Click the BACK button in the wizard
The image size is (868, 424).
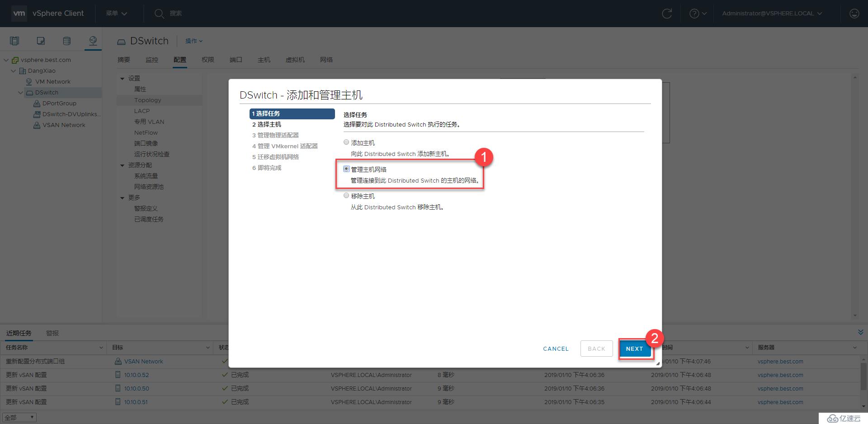596,349
